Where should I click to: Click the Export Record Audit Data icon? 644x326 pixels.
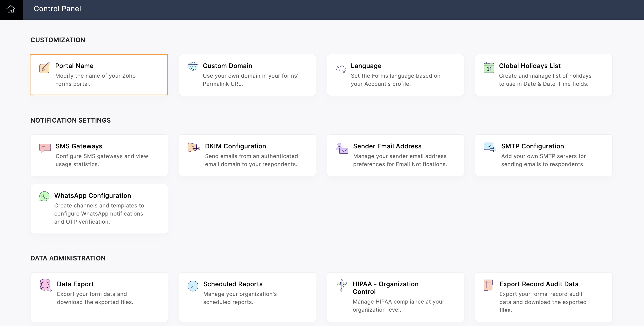coord(489,285)
